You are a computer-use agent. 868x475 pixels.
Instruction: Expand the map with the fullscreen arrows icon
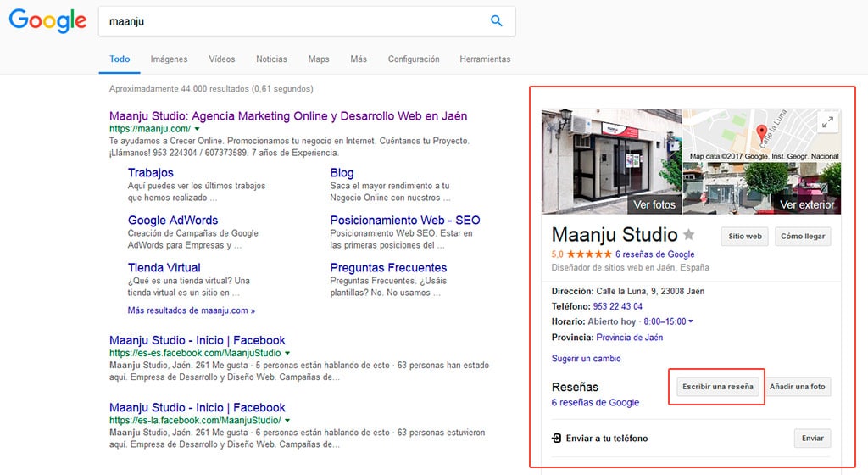(x=827, y=122)
